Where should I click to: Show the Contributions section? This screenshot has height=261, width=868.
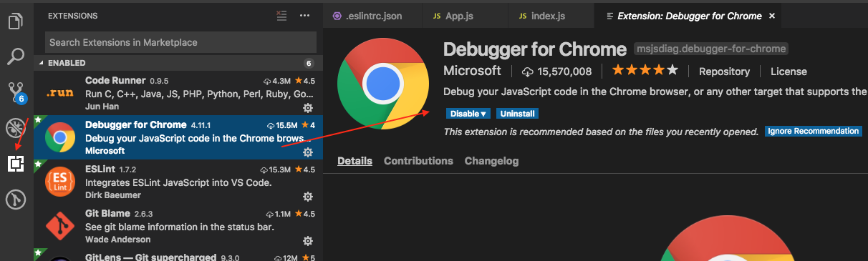coord(418,161)
